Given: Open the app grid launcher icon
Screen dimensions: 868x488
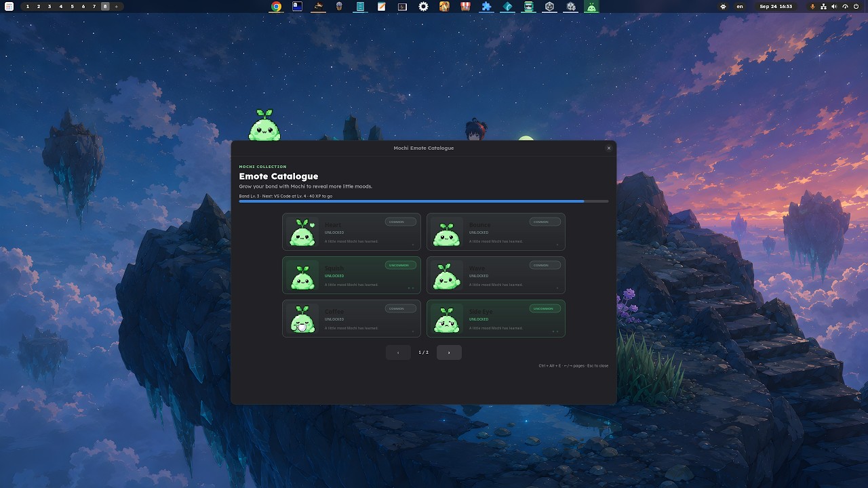Looking at the screenshot, I should [x=9, y=6].
